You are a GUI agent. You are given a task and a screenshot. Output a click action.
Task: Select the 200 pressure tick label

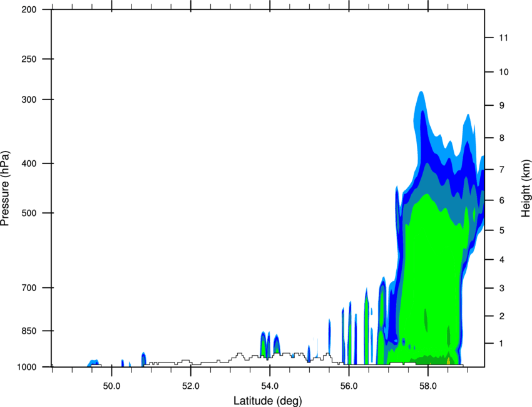click(x=29, y=9)
